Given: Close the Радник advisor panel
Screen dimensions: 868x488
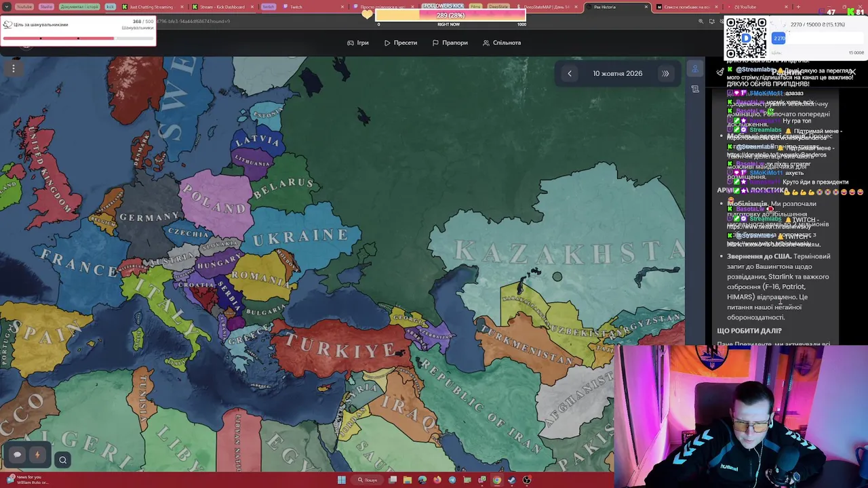Looking at the screenshot, I should [x=852, y=72].
